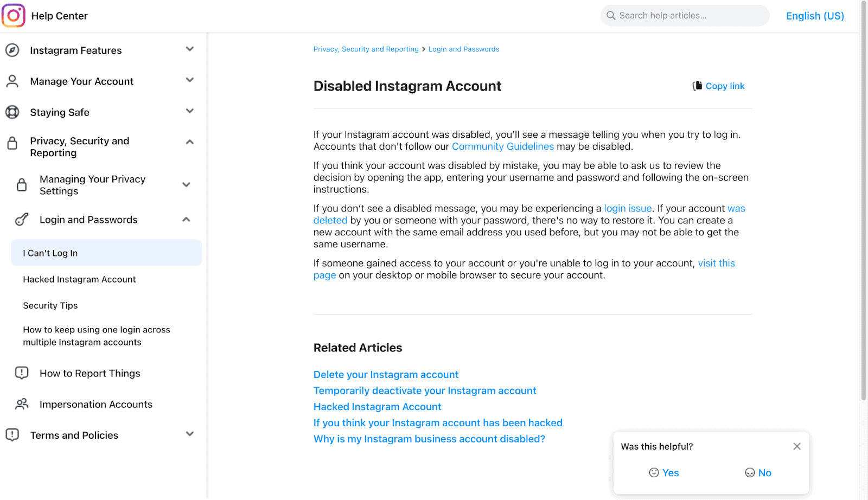Click the people icon beside Impersonation Accounts
868x500 pixels.
pos(22,404)
